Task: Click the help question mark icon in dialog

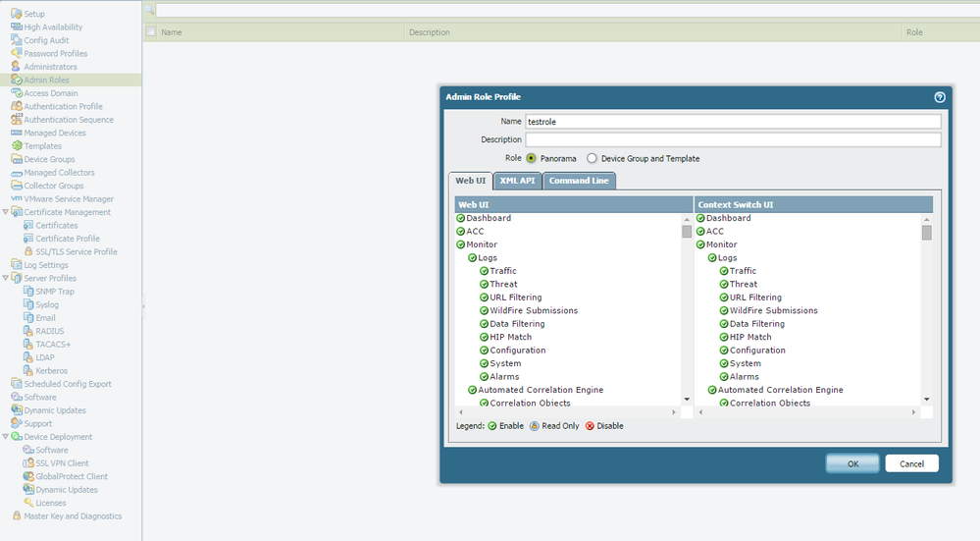Action: click(939, 97)
